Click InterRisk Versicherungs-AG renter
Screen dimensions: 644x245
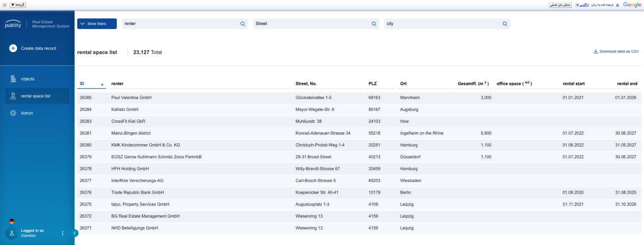[x=137, y=181]
